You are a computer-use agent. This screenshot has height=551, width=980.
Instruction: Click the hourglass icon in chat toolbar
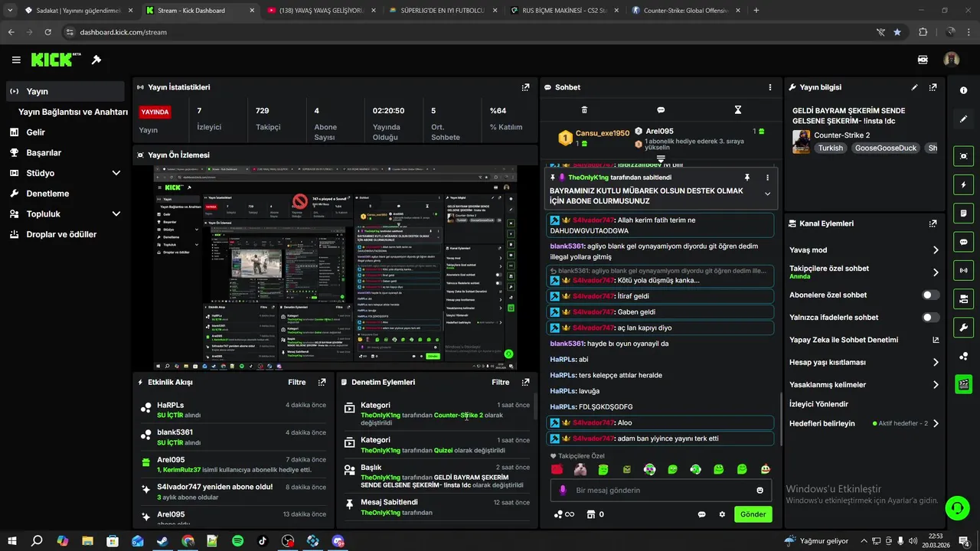pos(738,110)
